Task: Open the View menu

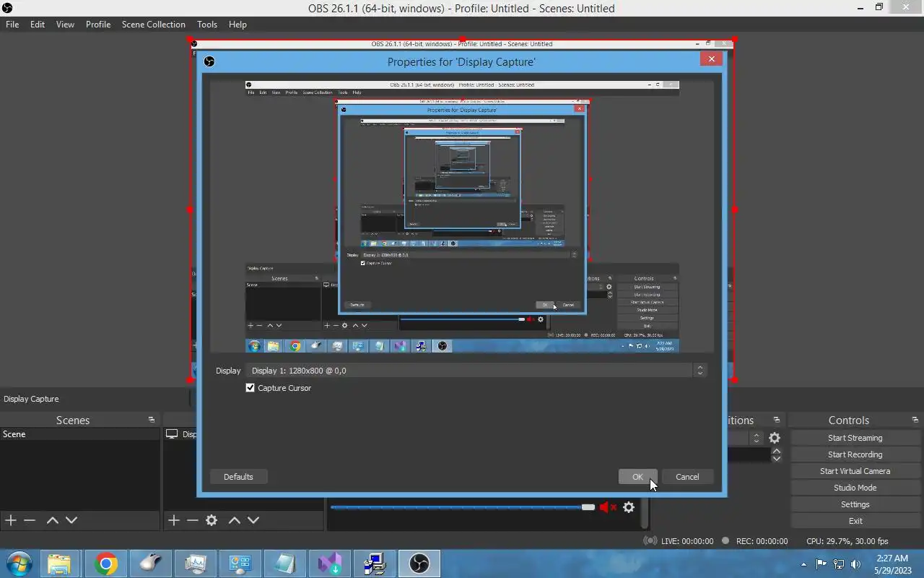Action: pos(65,24)
